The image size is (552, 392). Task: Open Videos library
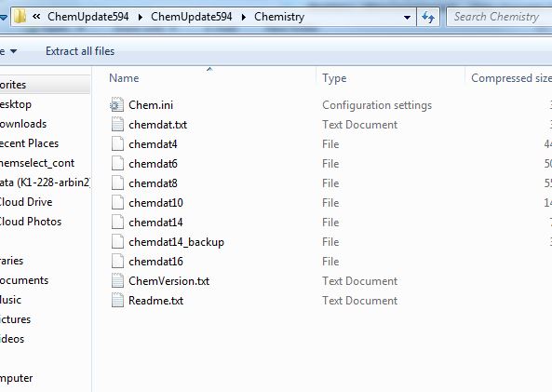click(12, 339)
